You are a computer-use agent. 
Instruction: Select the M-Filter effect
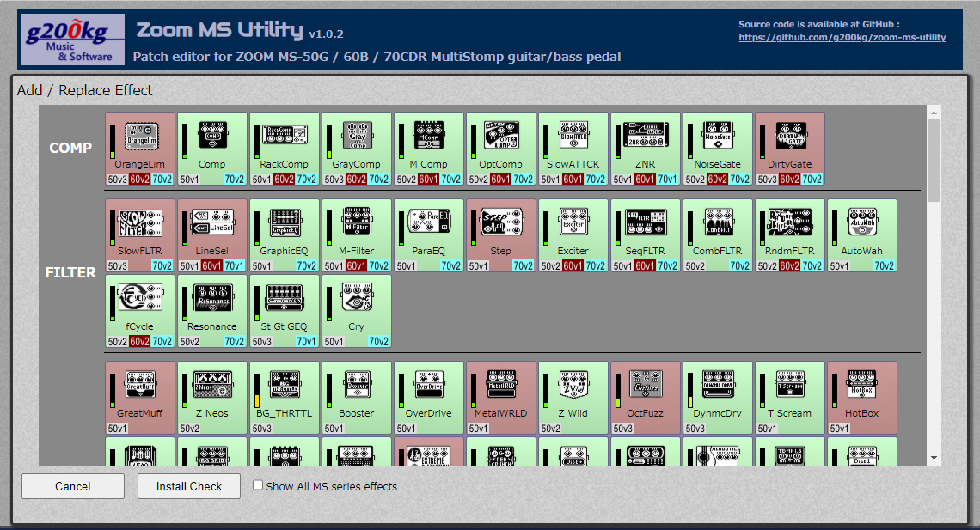coord(357,235)
